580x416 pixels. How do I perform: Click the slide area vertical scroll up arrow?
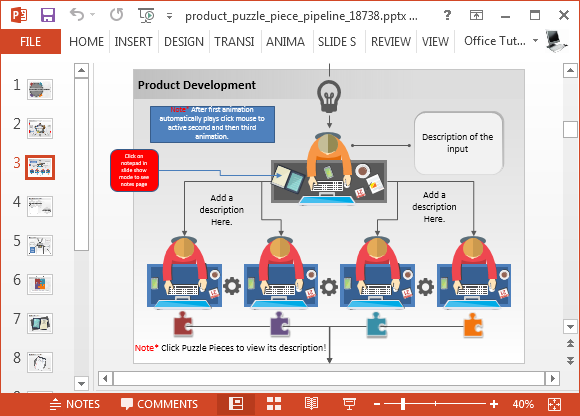570,70
